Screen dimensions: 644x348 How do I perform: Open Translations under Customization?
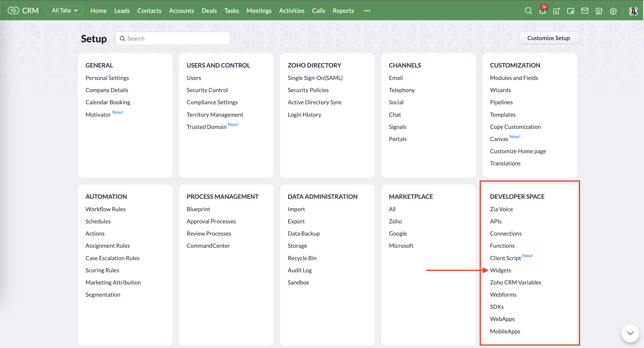click(505, 163)
